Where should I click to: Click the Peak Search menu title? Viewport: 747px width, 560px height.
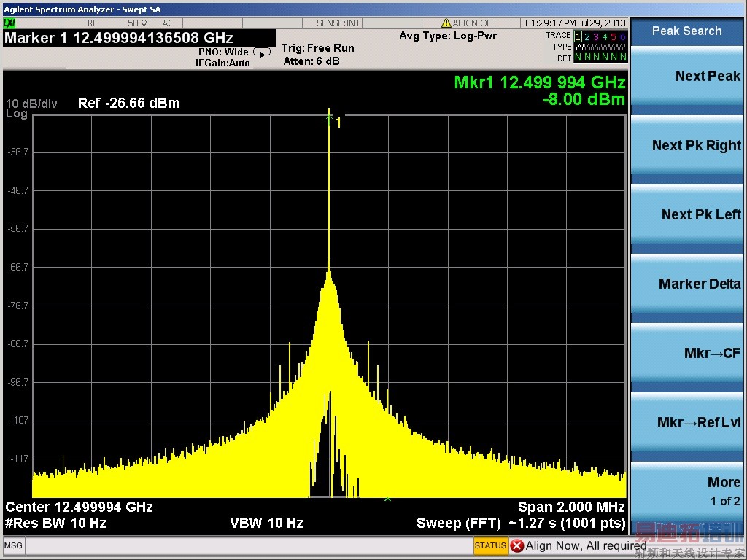(686, 31)
